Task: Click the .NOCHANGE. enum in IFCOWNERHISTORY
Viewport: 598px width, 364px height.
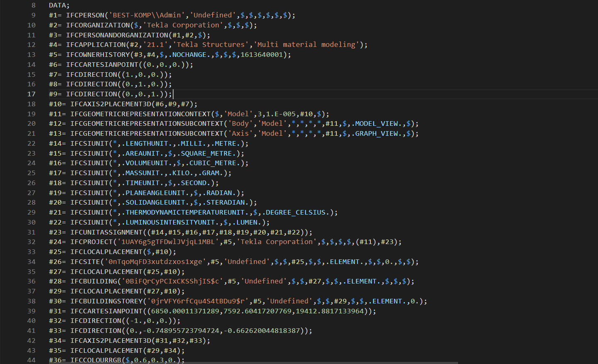Action: point(189,55)
